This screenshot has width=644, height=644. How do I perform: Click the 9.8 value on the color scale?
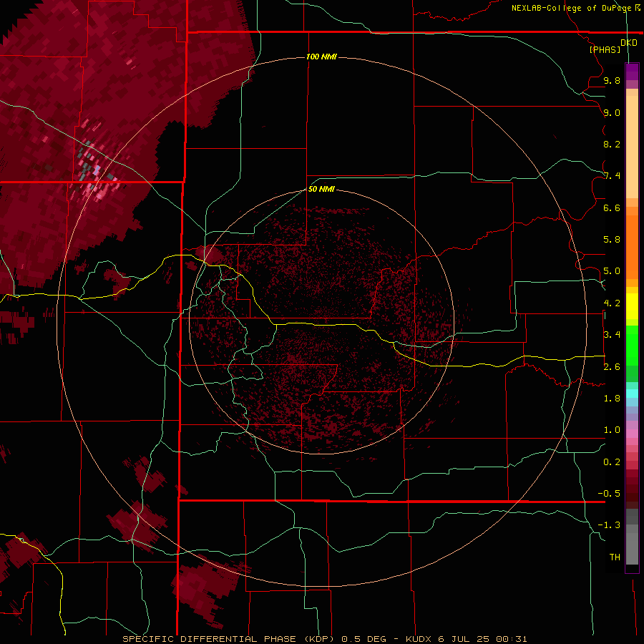pyautogui.click(x=612, y=80)
